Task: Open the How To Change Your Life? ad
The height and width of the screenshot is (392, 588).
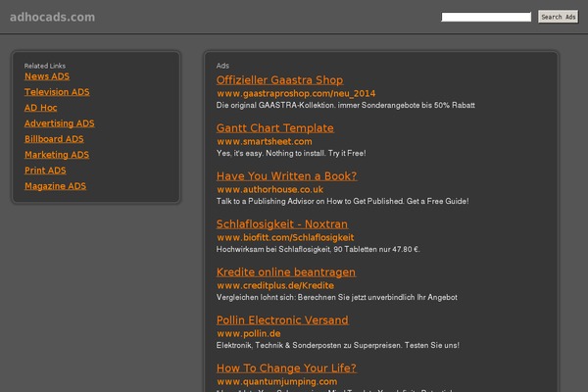Action: click(286, 368)
